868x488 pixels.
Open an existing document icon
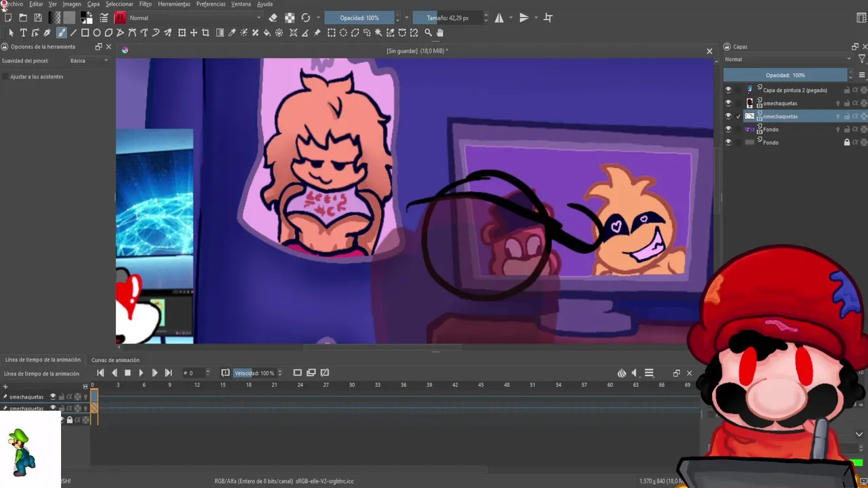point(23,18)
